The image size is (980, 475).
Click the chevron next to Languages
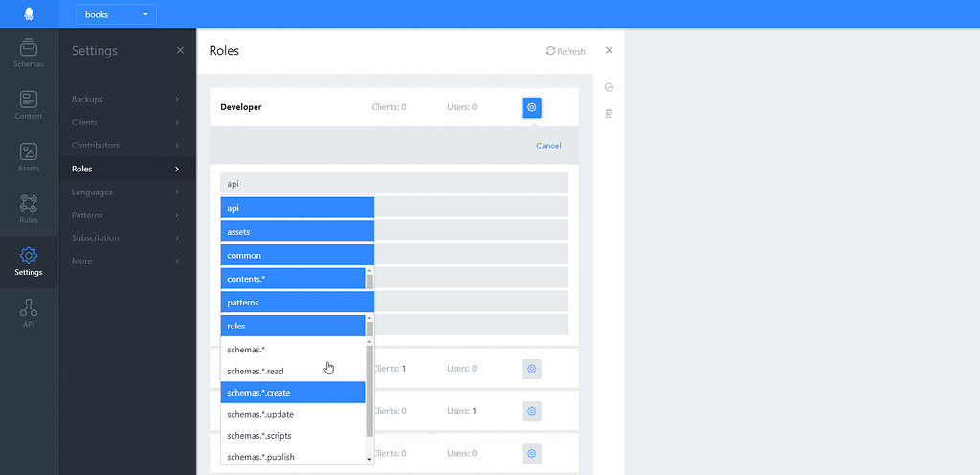pos(177,192)
